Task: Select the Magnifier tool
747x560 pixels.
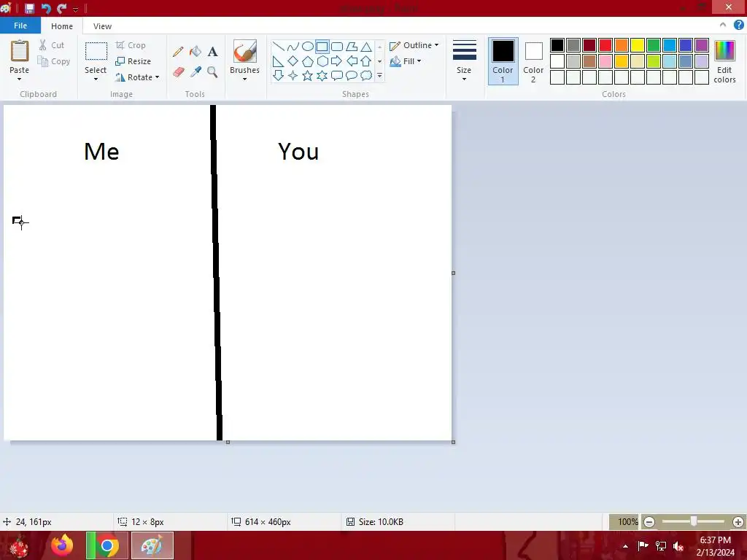Action: point(212,72)
